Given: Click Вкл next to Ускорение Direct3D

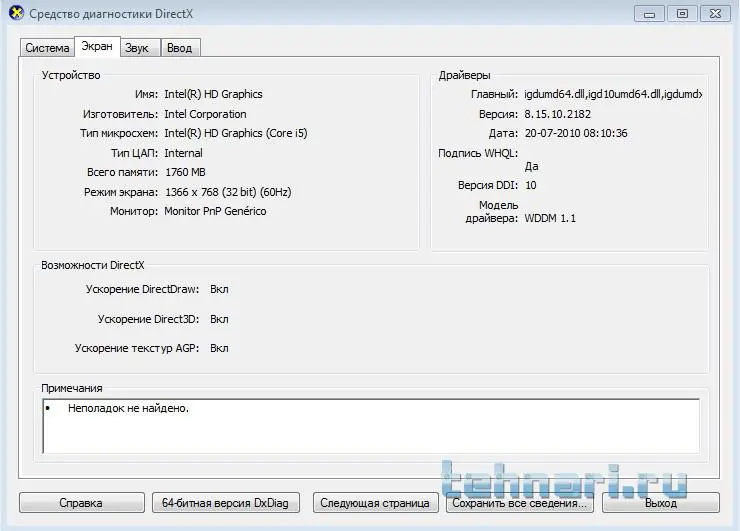Looking at the screenshot, I should tap(219, 320).
